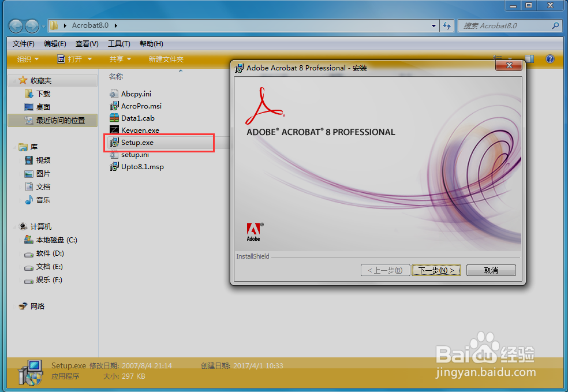
Task: Click the Data1.cab archive icon
Action: [x=114, y=118]
